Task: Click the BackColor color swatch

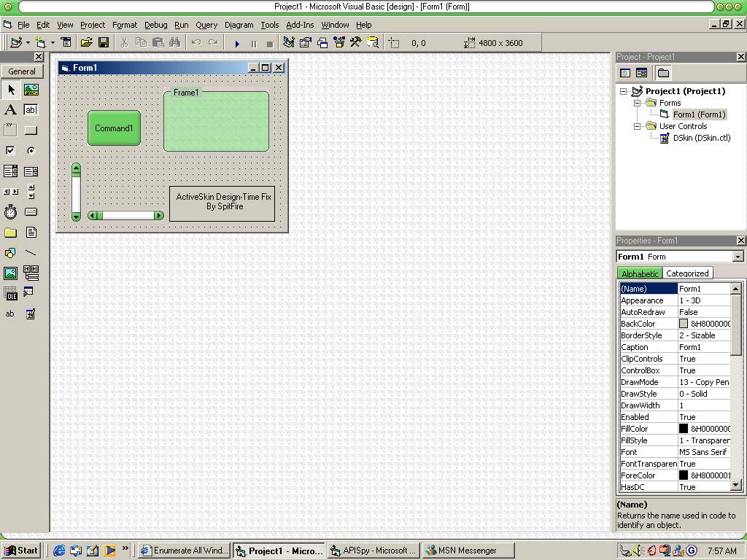Action: point(684,324)
